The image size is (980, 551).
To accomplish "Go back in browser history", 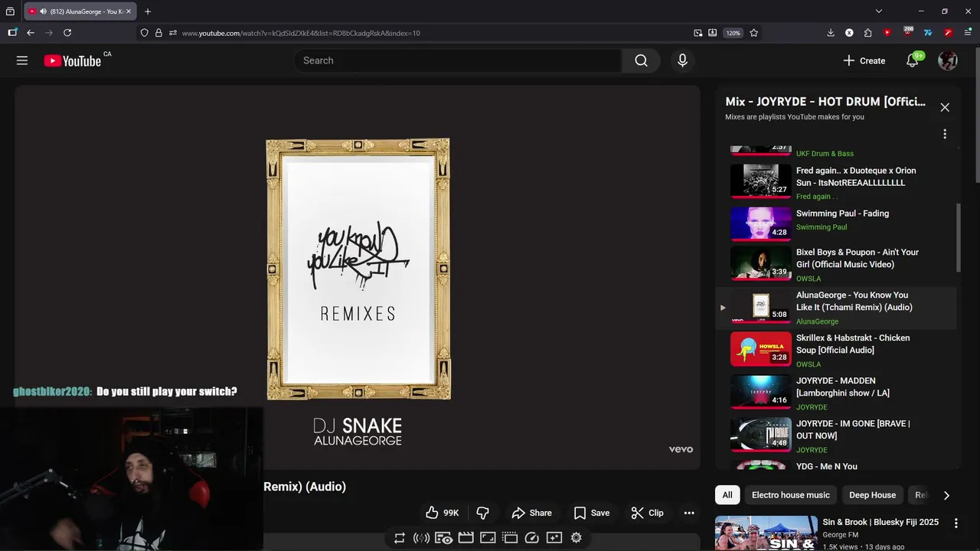I will [31, 33].
